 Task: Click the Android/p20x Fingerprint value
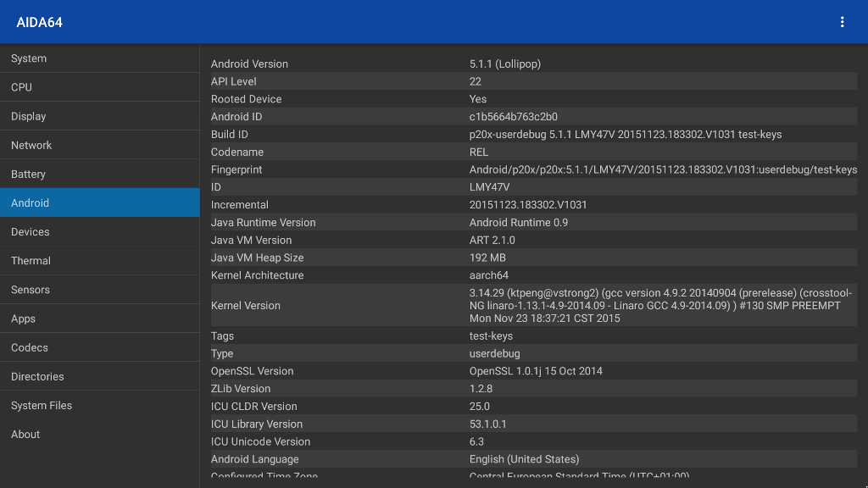pos(663,169)
